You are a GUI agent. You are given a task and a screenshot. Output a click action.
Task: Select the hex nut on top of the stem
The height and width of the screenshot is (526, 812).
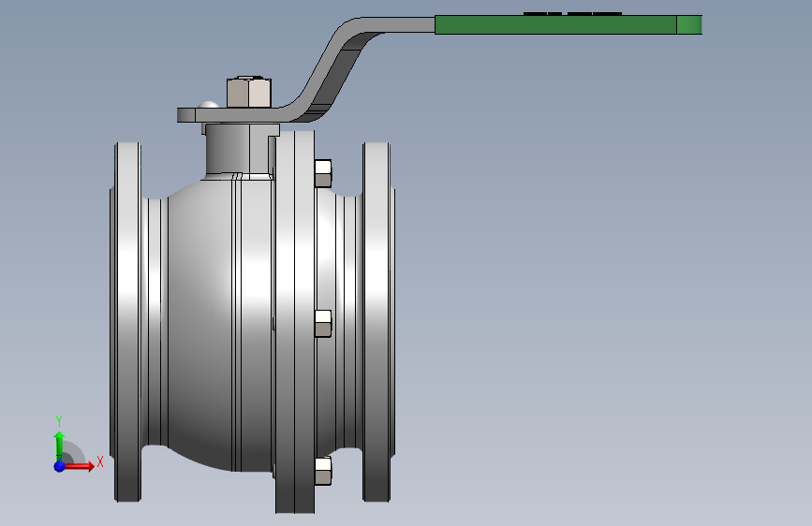(249, 93)
